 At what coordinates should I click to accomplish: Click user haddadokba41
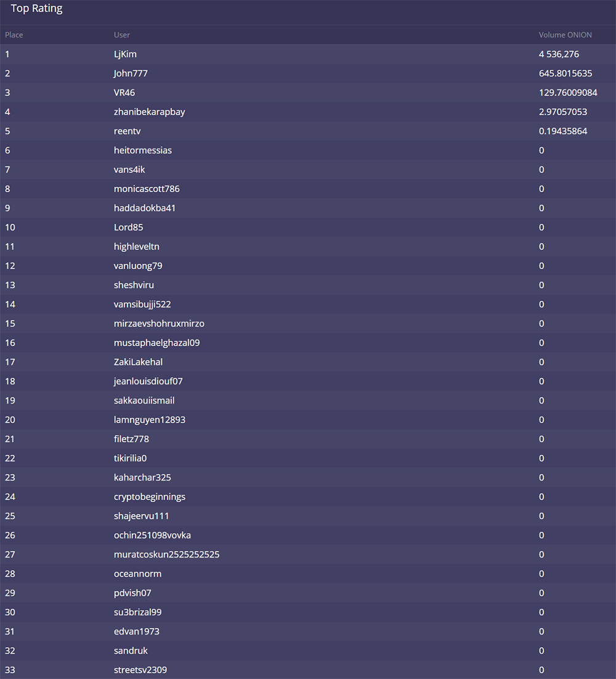pos(145,208)
